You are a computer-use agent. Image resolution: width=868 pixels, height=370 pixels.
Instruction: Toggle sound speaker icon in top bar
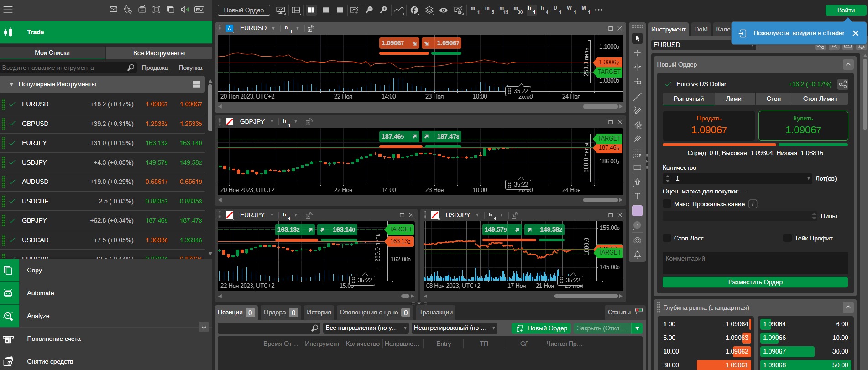click(x=185, y=9)
